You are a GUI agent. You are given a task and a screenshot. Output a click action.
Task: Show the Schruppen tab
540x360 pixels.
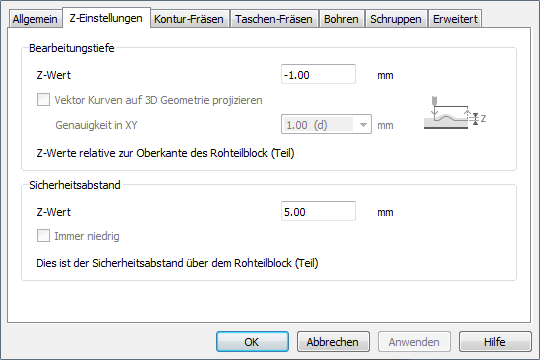(x=396, y=19)
